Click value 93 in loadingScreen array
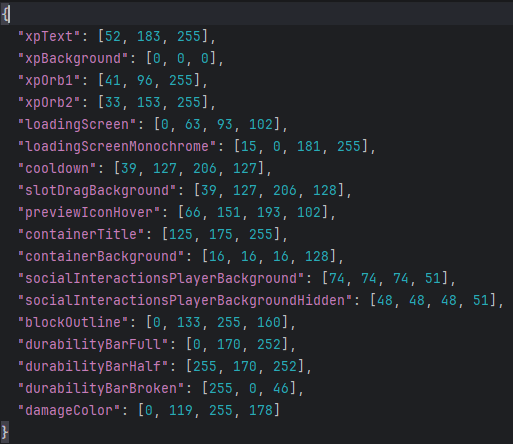 [225, 124]
